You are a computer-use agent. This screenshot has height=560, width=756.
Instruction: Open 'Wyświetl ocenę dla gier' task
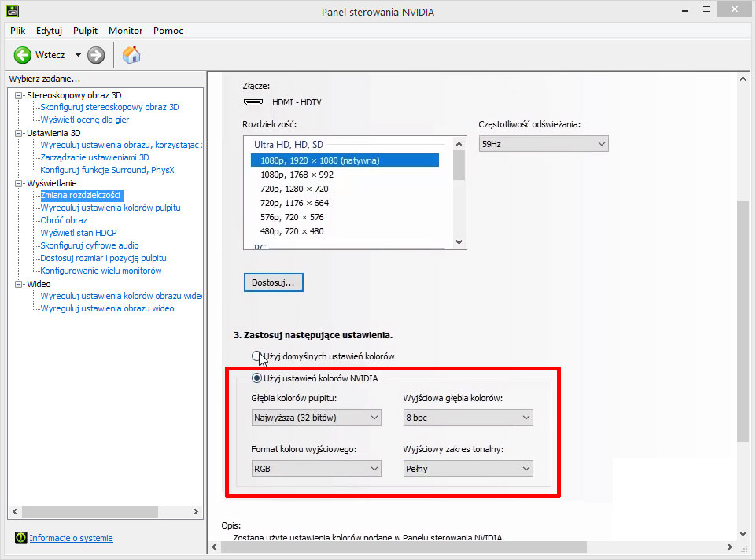85,120
